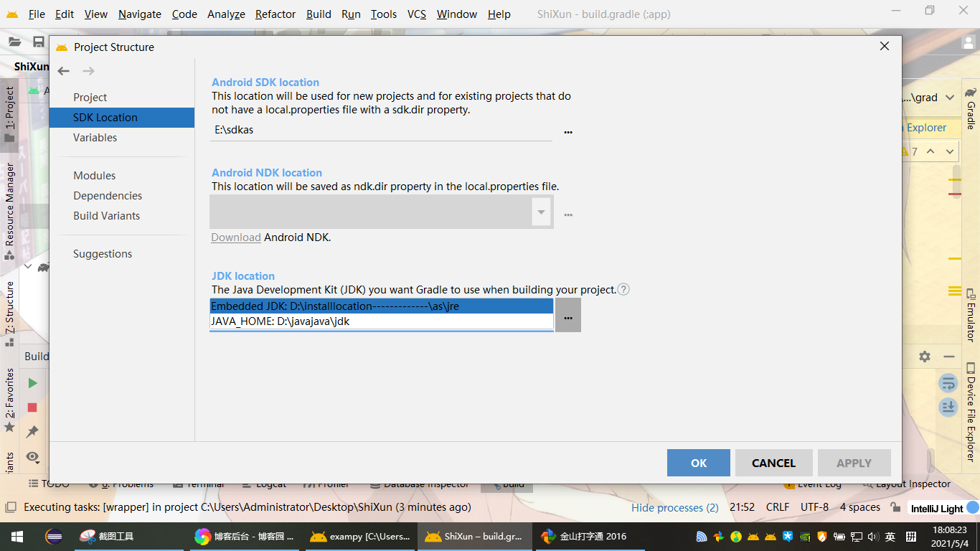Browse for the Android SDK location

[x=568, y=131]
